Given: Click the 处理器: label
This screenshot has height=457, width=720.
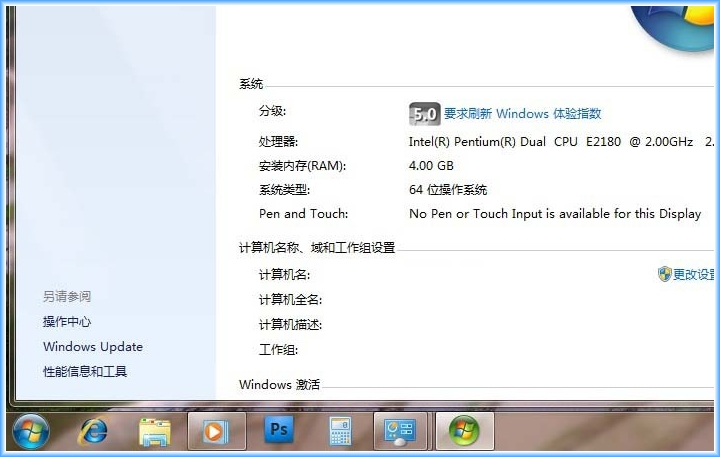Looking at the screenshot, I should 278,141.
